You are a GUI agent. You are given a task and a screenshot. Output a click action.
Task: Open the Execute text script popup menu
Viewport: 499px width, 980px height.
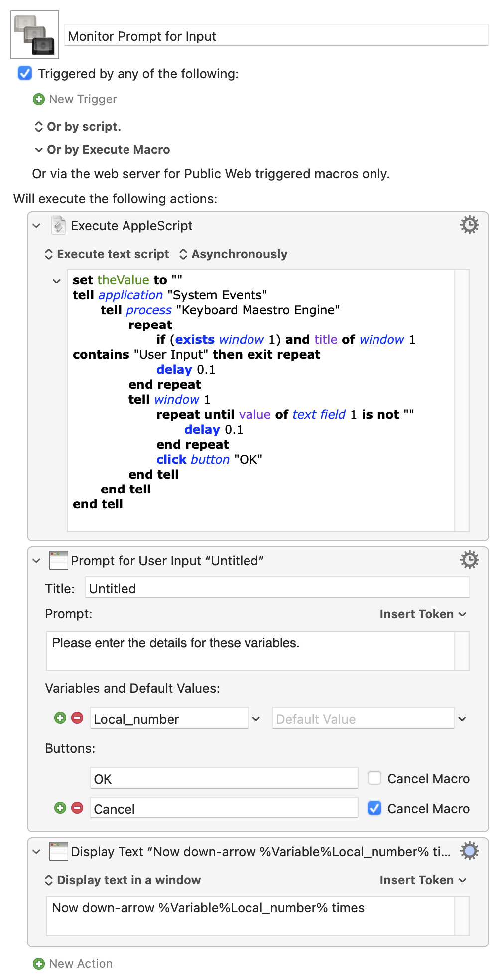(107, 254)
